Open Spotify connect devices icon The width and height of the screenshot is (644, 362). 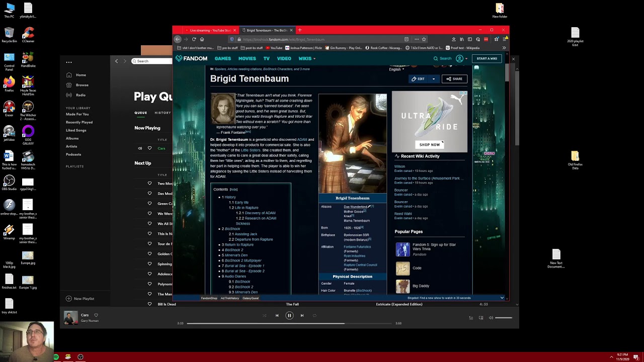(481, 318)
